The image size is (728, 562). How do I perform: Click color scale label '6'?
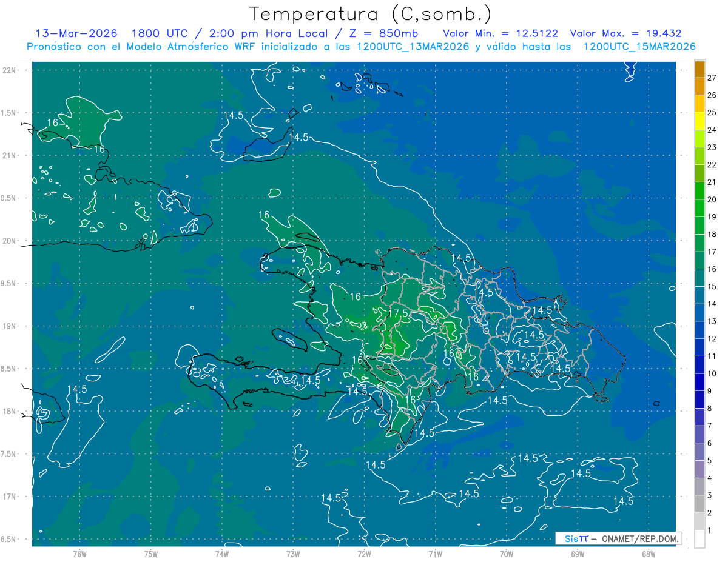[x=710, y=444]
